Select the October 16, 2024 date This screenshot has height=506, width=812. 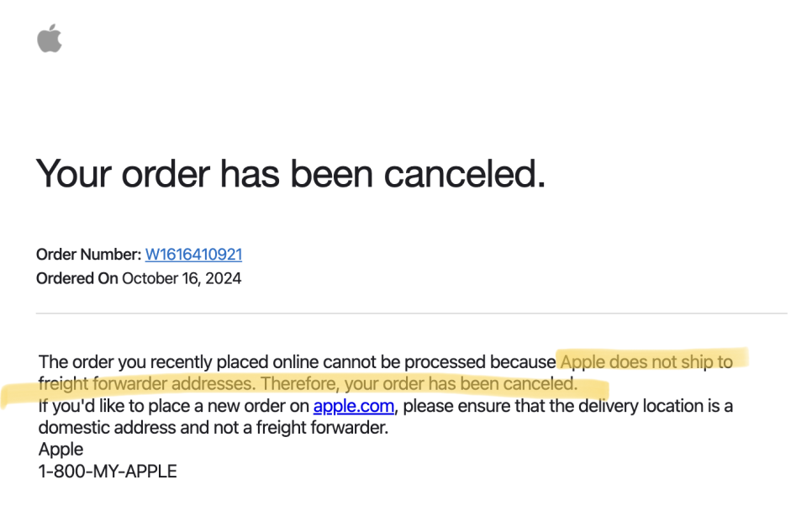(x=182, y=278)
